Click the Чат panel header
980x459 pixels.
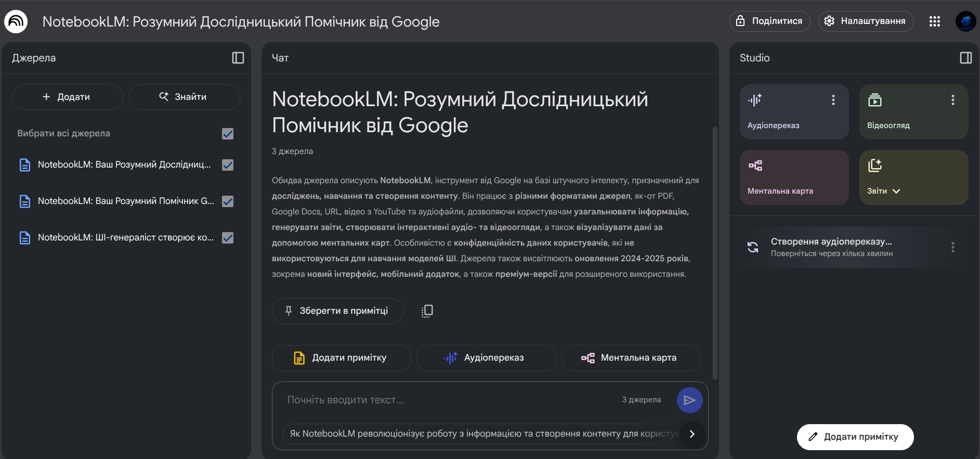[x=280, y=58]
